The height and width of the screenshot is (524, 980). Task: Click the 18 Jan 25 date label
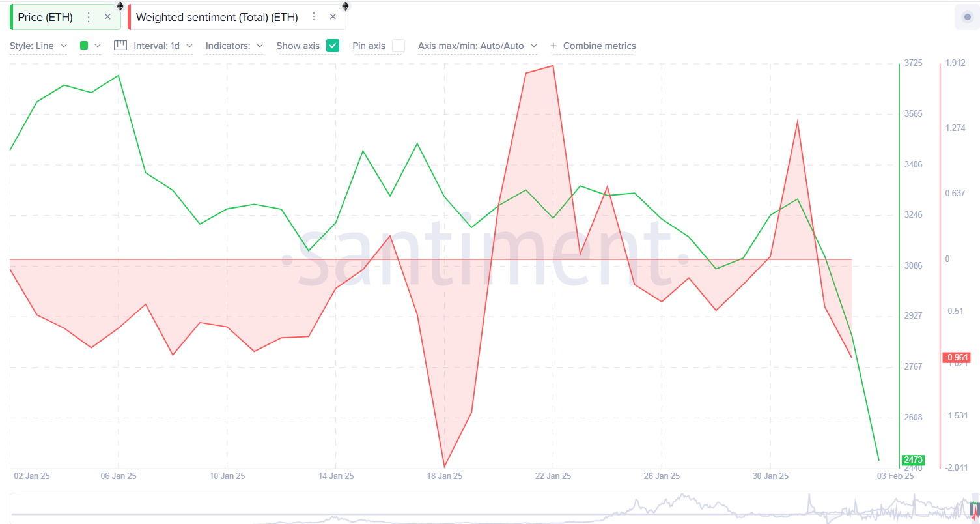[444, 476]
